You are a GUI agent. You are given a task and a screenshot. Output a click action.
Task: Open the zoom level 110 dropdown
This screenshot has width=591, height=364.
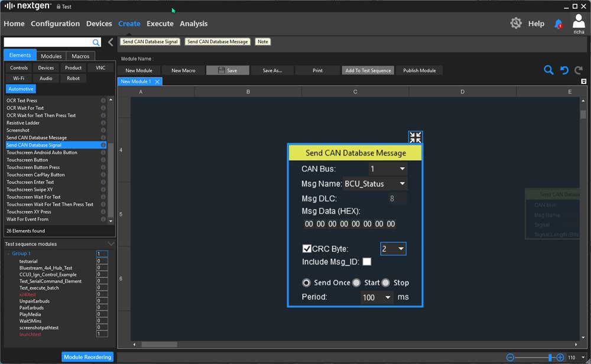pos(583,357)
